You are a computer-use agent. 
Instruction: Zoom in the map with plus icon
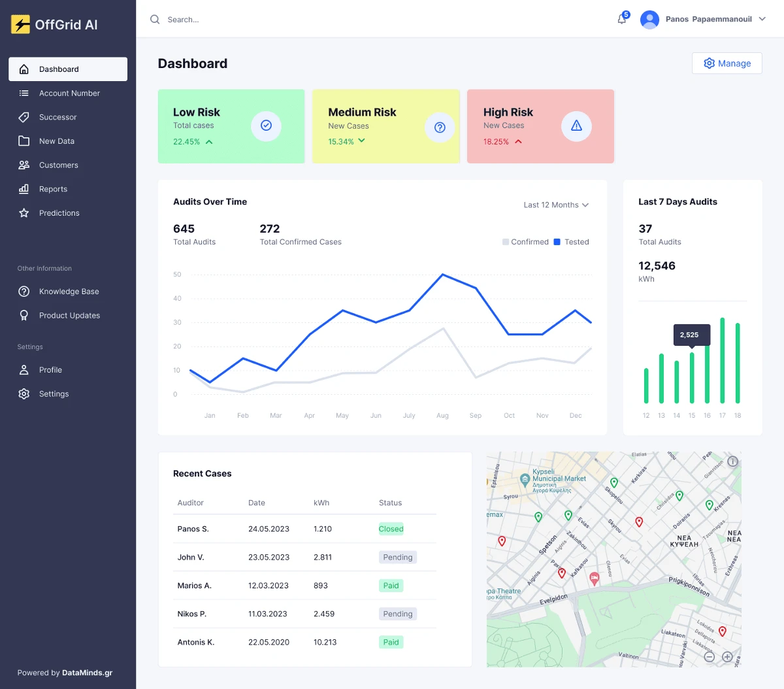(x=727, y=657)
